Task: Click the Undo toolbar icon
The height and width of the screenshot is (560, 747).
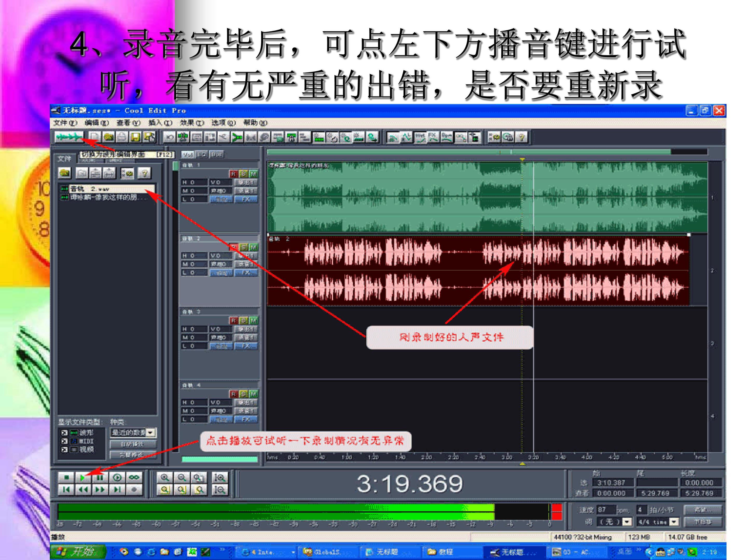Action: coord(170,137)
